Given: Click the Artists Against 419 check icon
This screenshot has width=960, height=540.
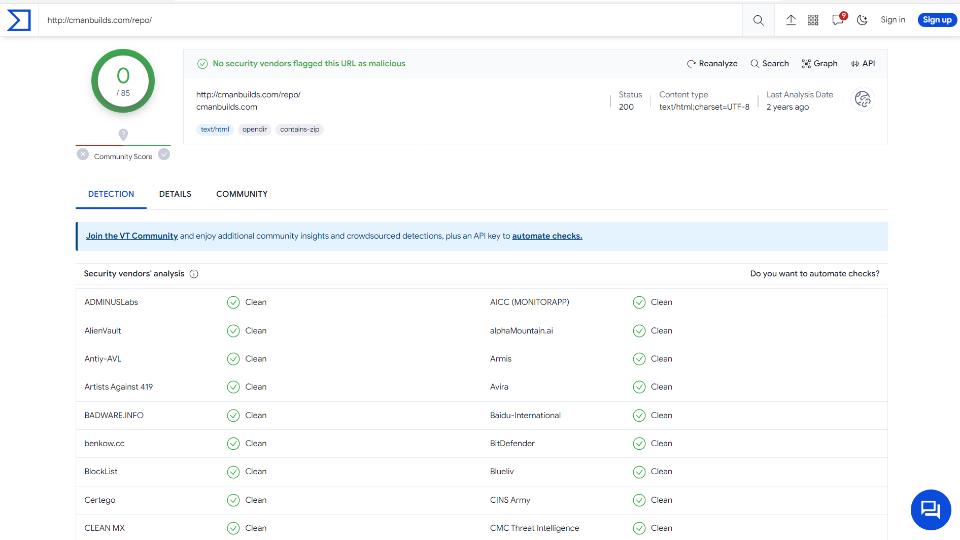Looking at the screenshot, I should coord(233,387).
